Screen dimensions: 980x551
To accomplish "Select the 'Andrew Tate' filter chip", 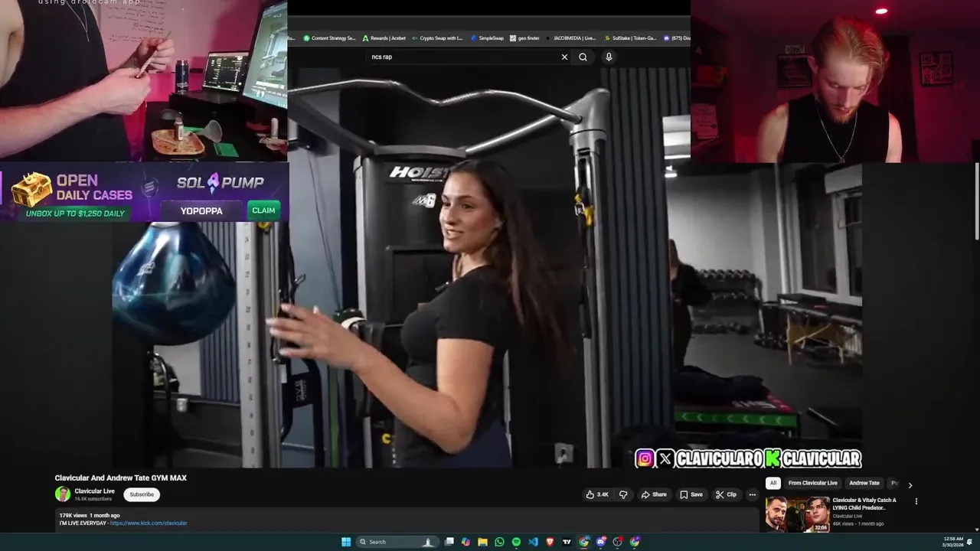I will (x=864, y=483).
